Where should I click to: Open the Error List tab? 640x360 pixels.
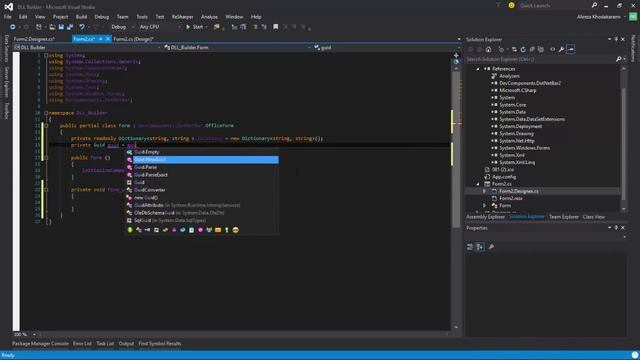[82, 344]
